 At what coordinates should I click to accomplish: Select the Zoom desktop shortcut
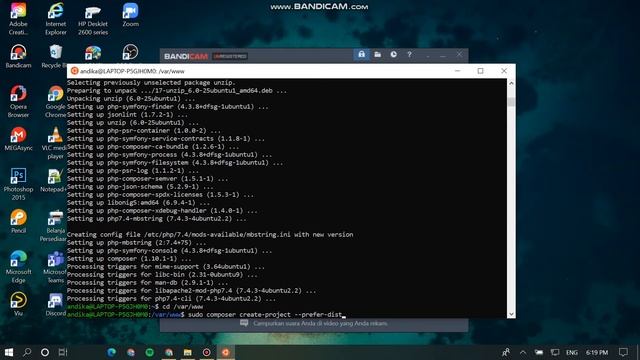(130, 16)
